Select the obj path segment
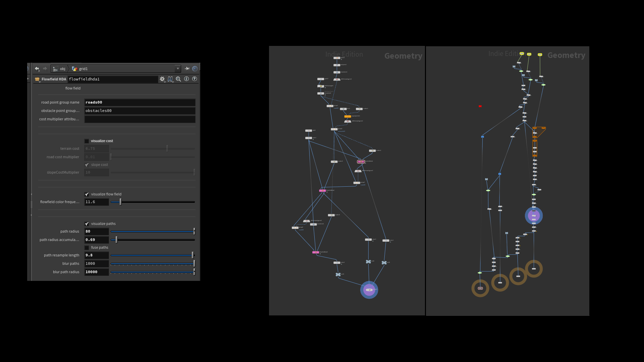The image size is (644, 362). click(62, 69)
